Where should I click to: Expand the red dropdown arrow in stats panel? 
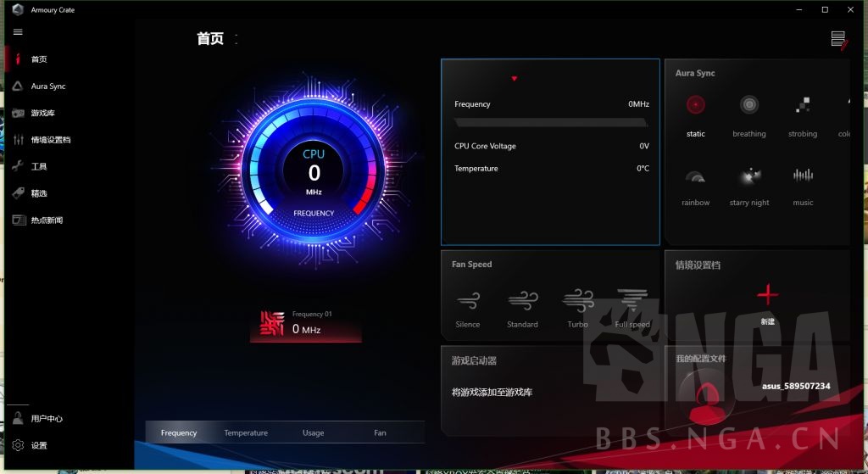pyautogui.click(x=515, y=79)
